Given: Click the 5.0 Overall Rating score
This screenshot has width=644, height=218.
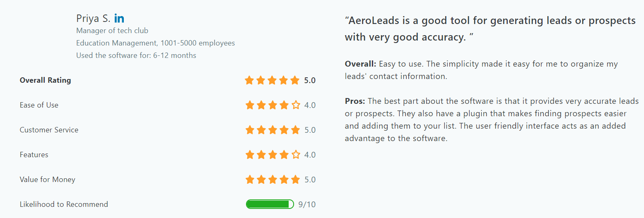Looking at the screenshot, I should (310, 80).
